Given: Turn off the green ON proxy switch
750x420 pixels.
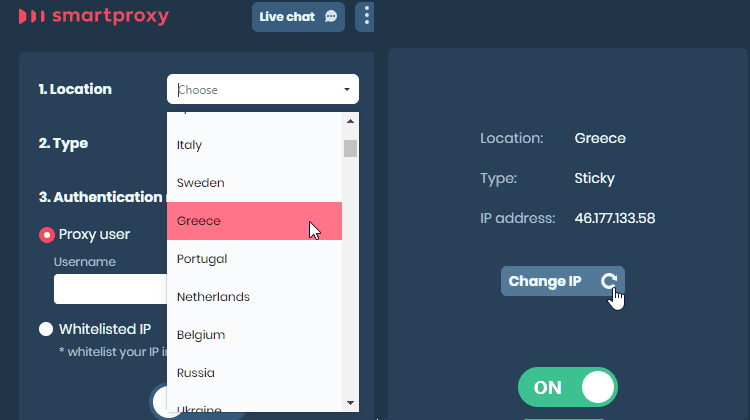Looking at the screenshot, I should (568, 387).
